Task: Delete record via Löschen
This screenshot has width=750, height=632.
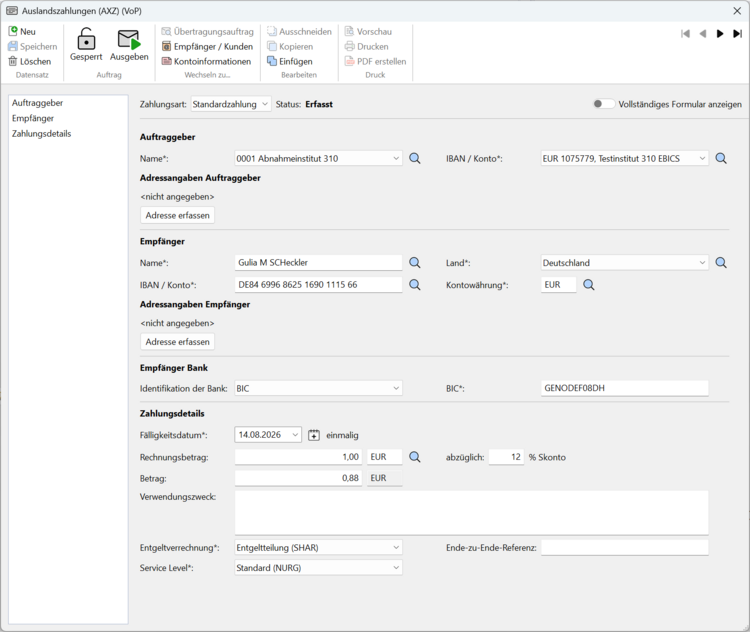Action: coord(30,61)
